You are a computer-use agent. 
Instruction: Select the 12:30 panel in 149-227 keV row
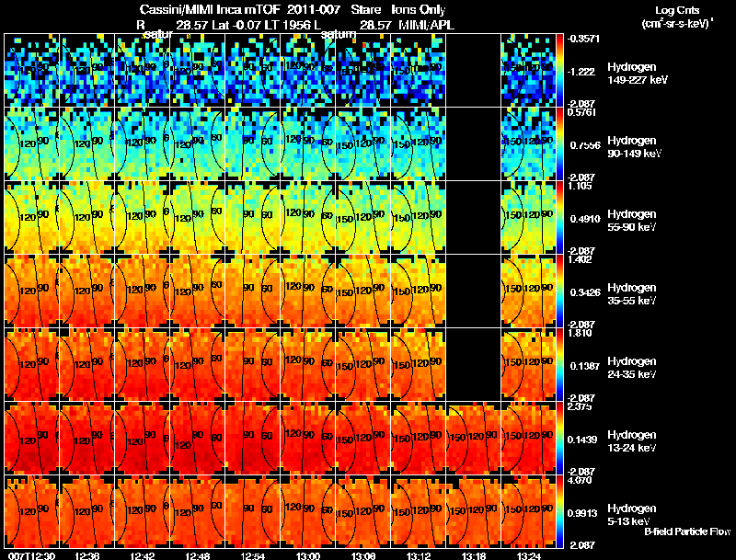(32, 71)
